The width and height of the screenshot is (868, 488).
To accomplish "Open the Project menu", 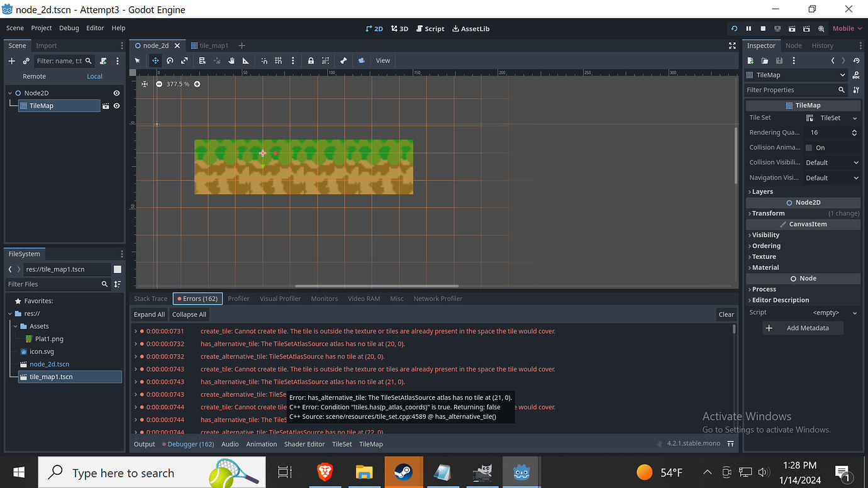I will tap(42, 28).
